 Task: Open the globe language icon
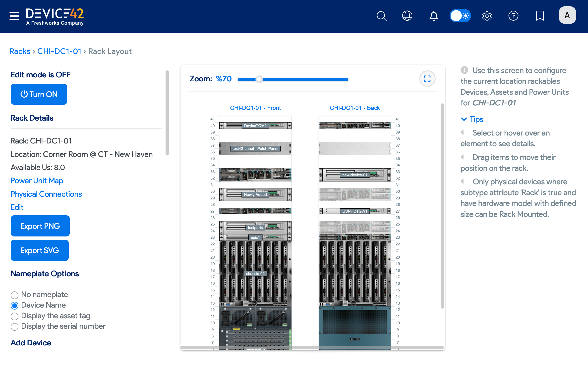(407, 16)
